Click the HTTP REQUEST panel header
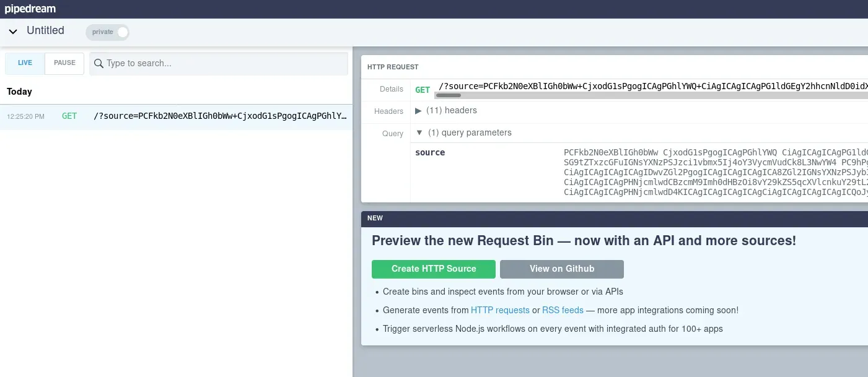The image size is (868, 377). (393, 67)
